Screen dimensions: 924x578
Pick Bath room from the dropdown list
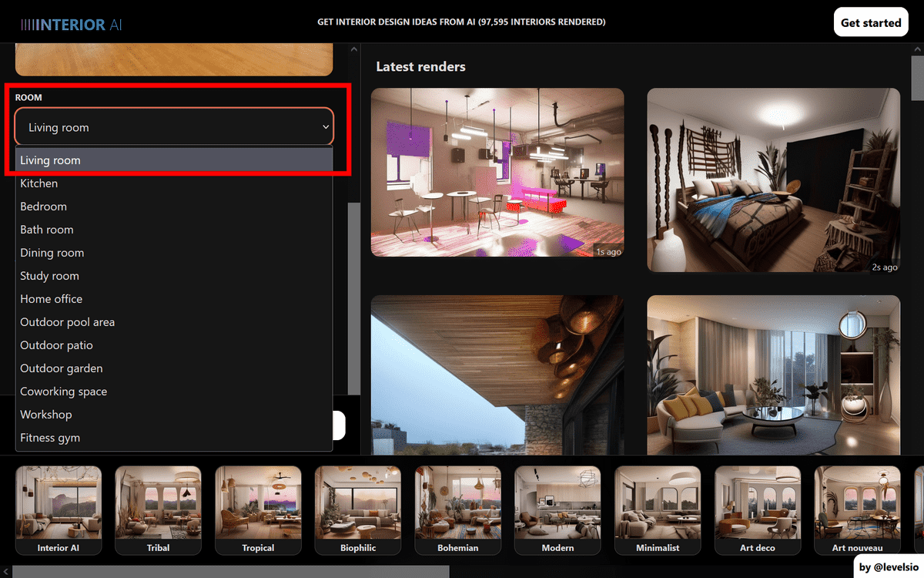(47, 230)
